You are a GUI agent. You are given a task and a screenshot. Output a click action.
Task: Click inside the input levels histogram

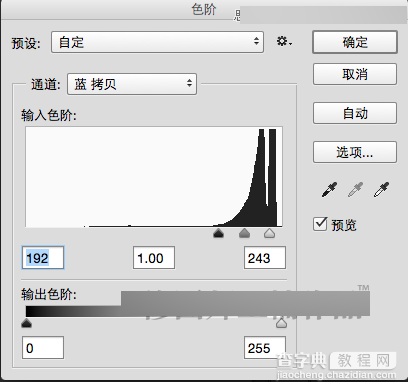click(x=154, y=177)
